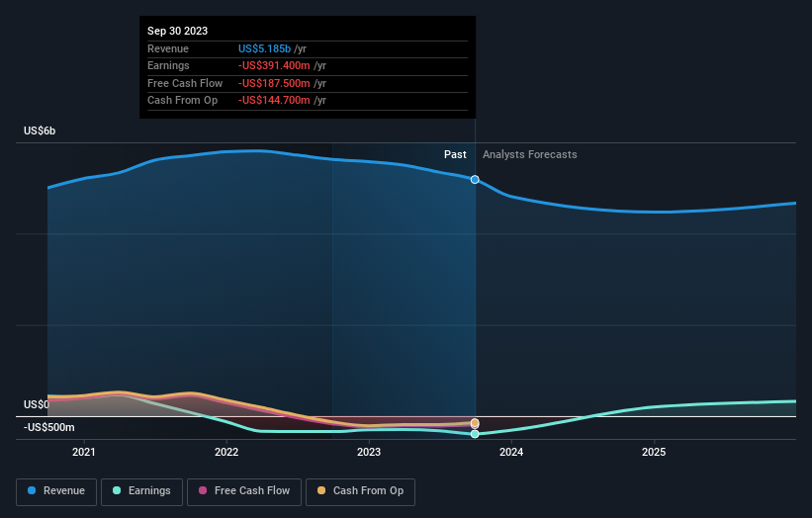Viewport: 812px width, 518px height.
Task: Click the Sep 30 2023 tooltip date
Action: [x=178, y=31]
